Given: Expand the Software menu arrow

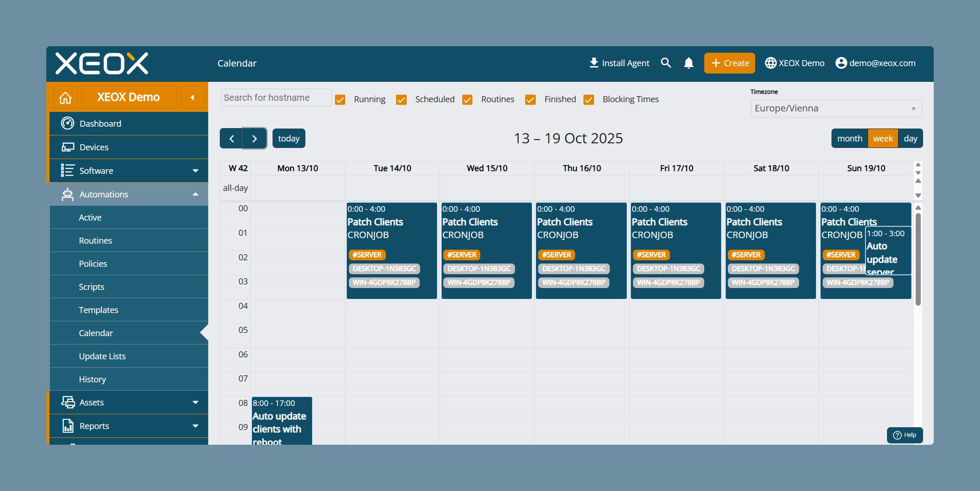Looking at the screenshot, I should [195, 171].
